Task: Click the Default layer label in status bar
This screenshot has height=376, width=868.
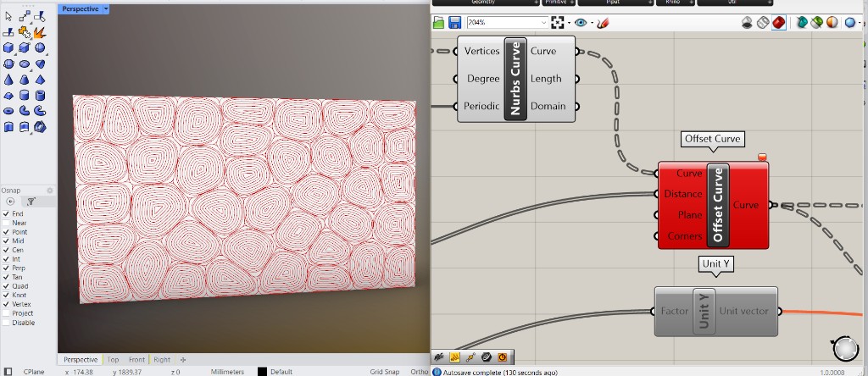Action: (x=281, y=372)
